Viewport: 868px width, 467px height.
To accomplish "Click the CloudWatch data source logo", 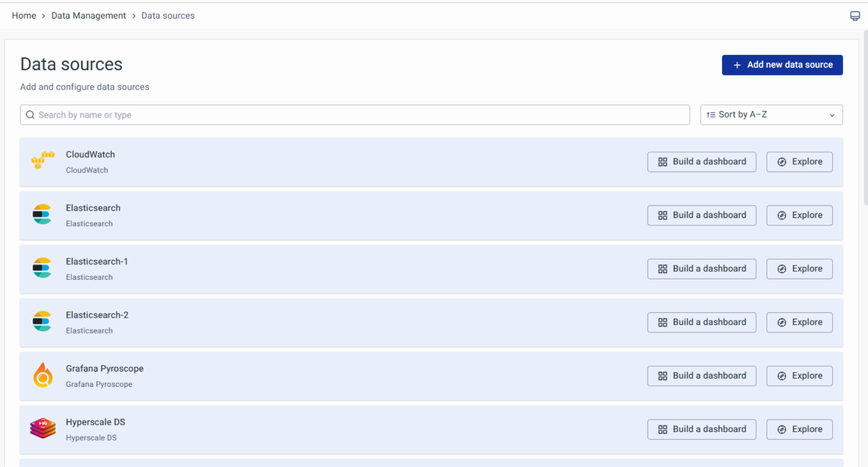I will [42, 160].
